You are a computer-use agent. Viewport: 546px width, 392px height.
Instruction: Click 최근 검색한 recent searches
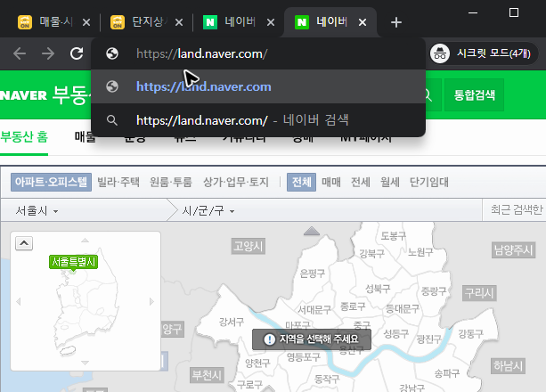[x=517, y=209]
